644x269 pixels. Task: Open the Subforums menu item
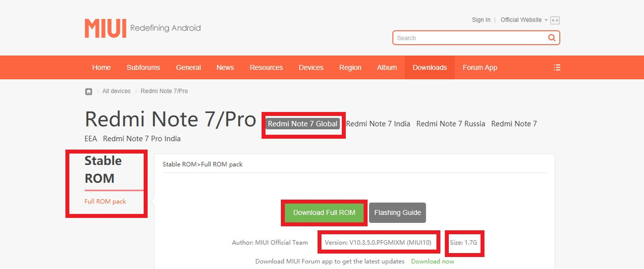coord(143,67)
